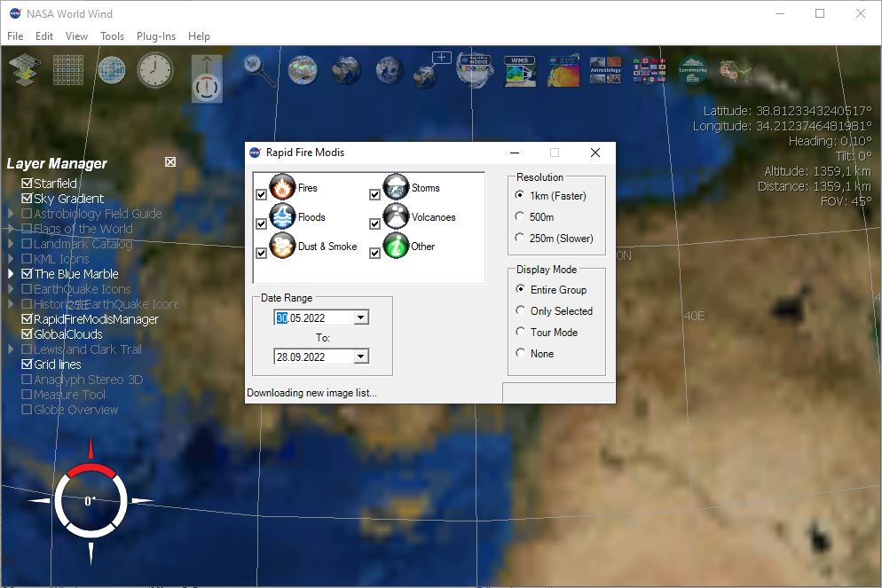
Task: Choose Entire Group display mode
Action: [520, 289]
